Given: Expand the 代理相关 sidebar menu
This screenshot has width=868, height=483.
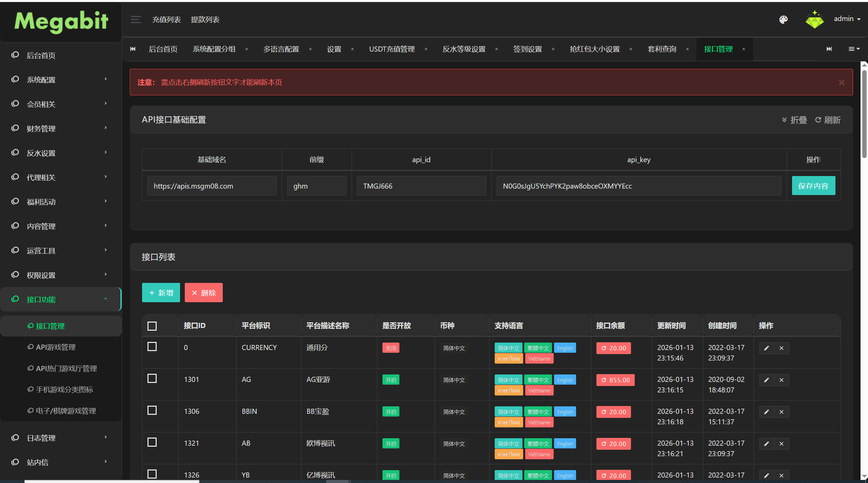Looking at the screenshot, I should [x=60, y=177].
